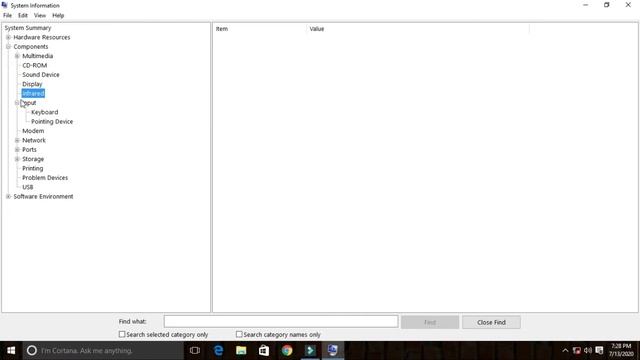
Task: Select the Input category label
Action: pos(29,103)
